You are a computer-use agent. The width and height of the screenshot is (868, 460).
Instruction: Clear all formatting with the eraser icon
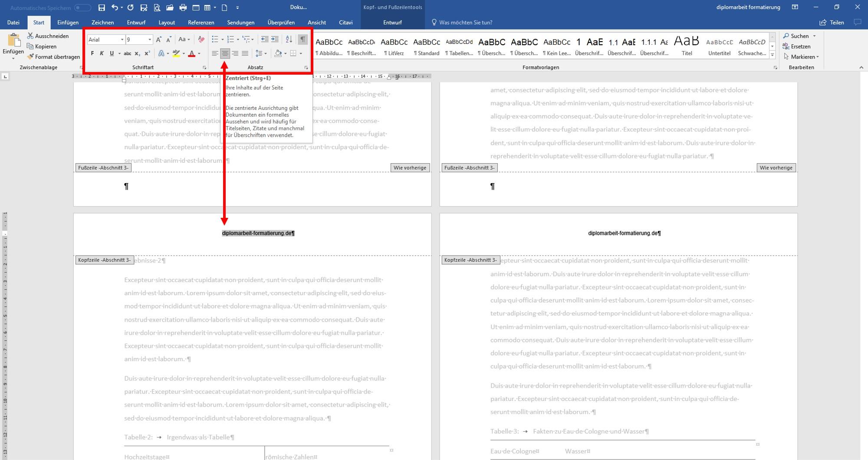tap(201, 39)
